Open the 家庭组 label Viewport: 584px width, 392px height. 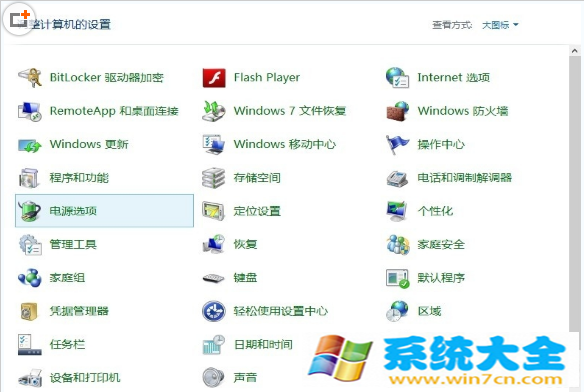pos(67,278)
